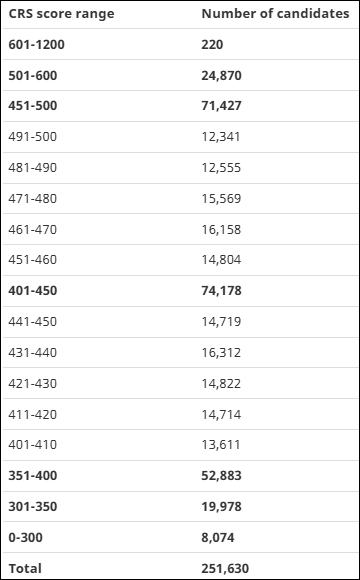Click the 13,611 candidates value
Screen dimensions: 360x580
[221, 445]
